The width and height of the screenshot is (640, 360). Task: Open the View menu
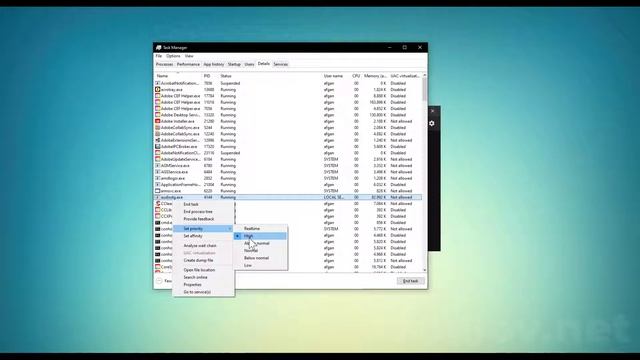pyautogui.click(x=189, y=56)
